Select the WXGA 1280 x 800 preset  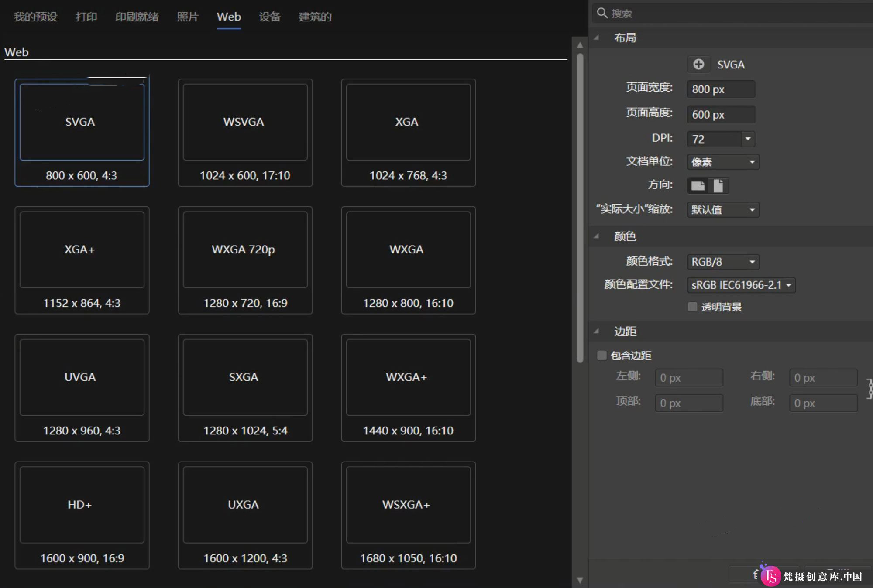[409, 260]
